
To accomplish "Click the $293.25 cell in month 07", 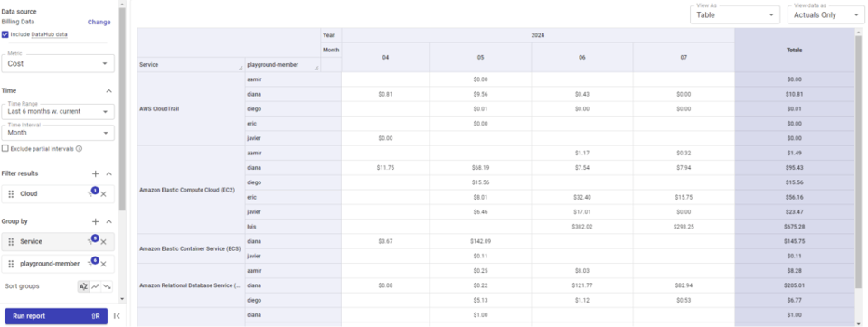I will pos(684,227).
